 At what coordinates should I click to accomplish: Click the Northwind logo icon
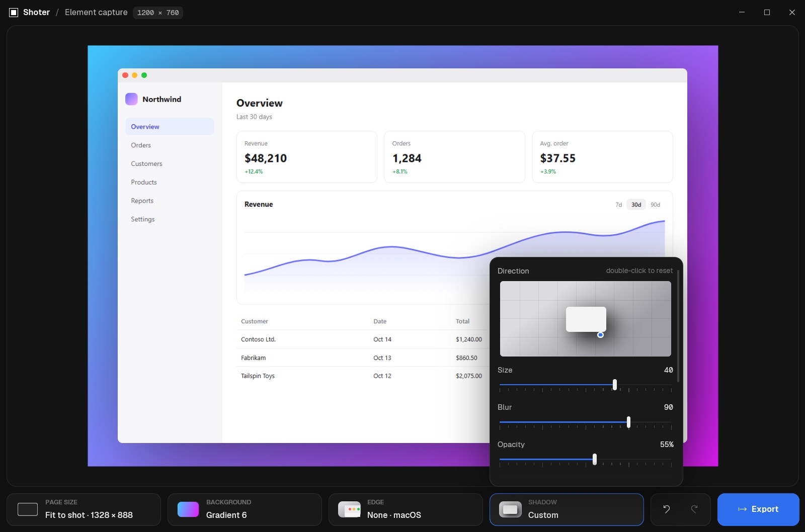click(x=131, y=99)
